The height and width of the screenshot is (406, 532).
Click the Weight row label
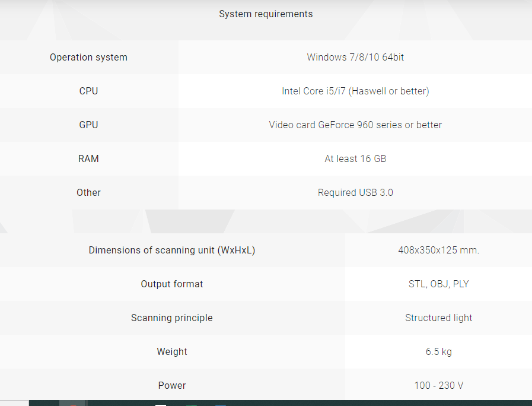click(x=172, y=351)
